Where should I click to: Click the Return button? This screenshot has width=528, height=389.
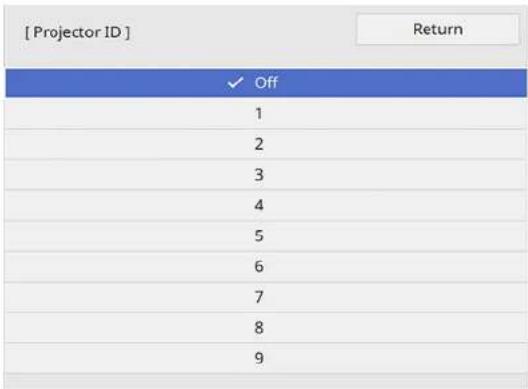coord(438,29)
